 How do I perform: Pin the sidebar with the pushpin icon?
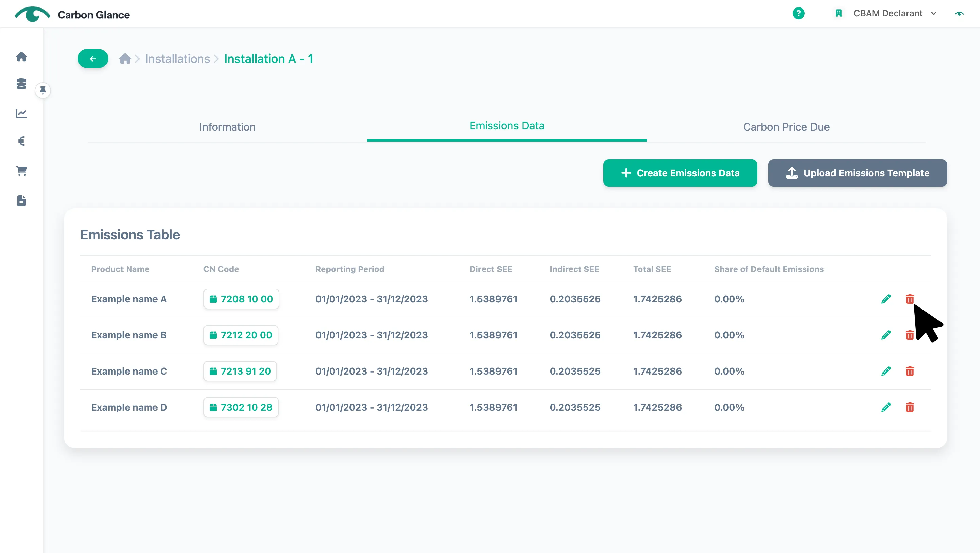point(43,91)
